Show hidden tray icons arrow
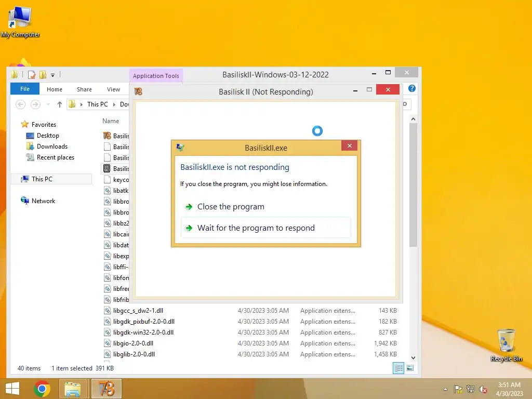The height and width of the screenshot is (399, 532). [445, 389]
